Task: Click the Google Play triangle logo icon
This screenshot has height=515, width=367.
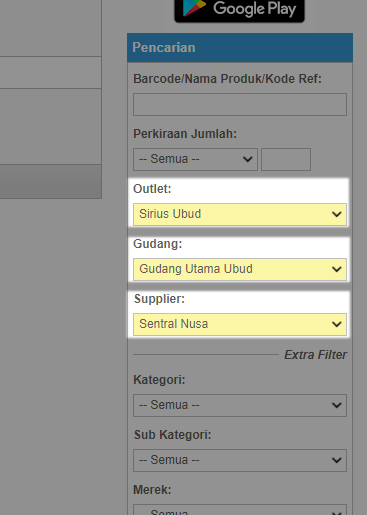Action: (x=194, y=7)
